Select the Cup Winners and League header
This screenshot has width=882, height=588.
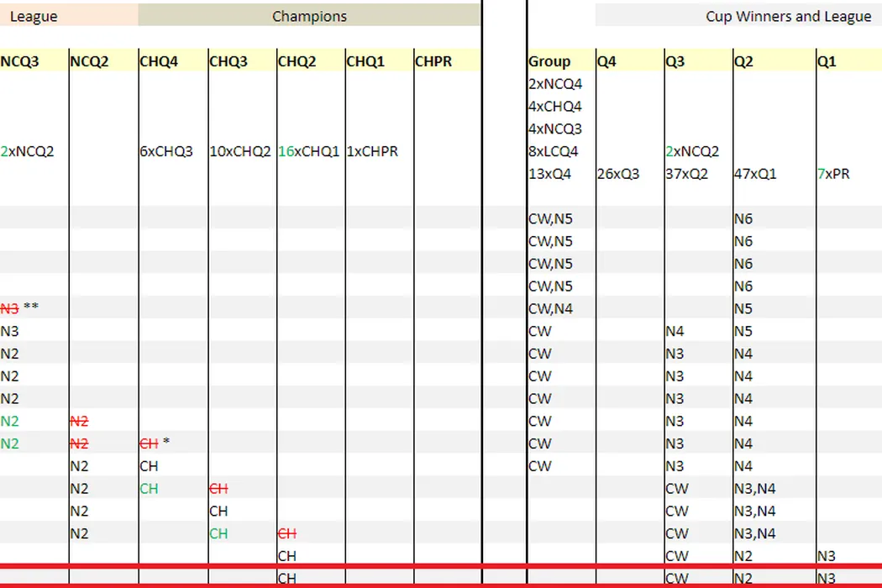[x=788, y=16]
